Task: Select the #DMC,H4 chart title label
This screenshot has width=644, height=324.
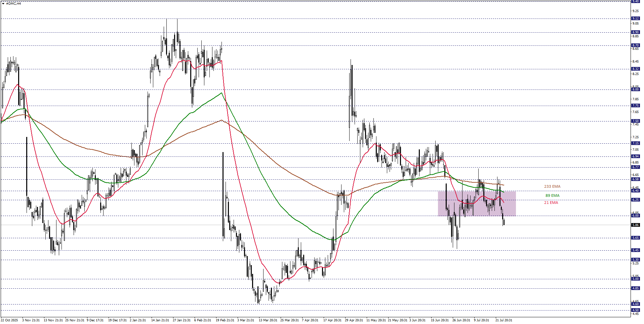Action: point(13,3)
